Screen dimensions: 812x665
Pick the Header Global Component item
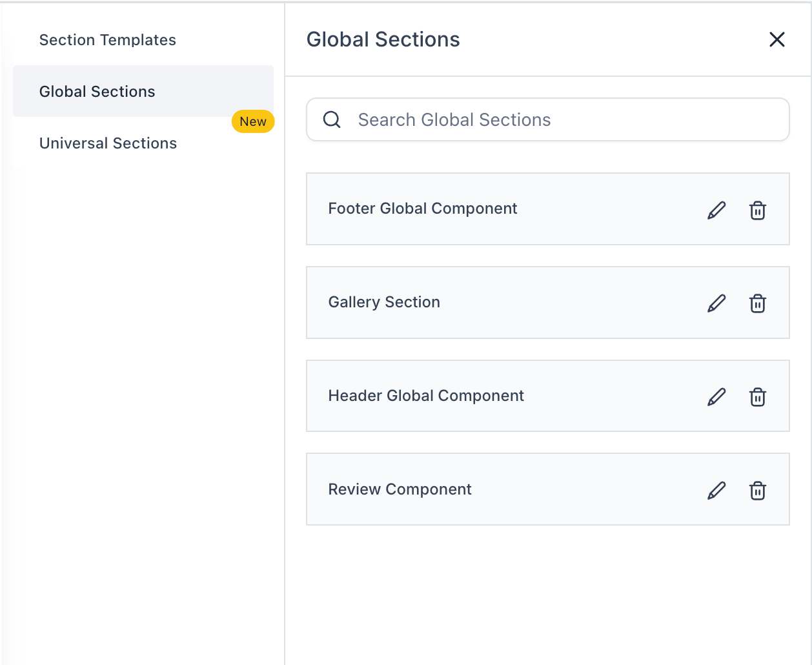pyautogui.click(x=426, y=396)
